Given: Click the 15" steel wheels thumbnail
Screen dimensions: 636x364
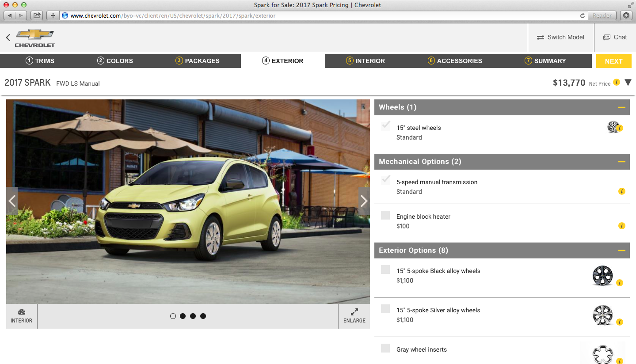Looking at the screenshot, I should tap(613, 127).
